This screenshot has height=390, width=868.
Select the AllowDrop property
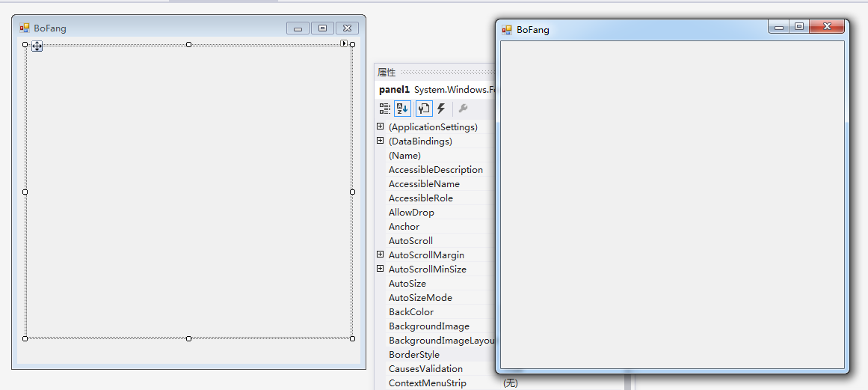(x=440, y=212)
